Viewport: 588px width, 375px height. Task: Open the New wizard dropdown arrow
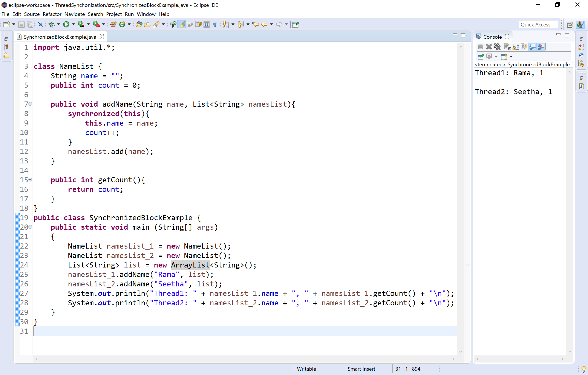(x=14, y=25)
